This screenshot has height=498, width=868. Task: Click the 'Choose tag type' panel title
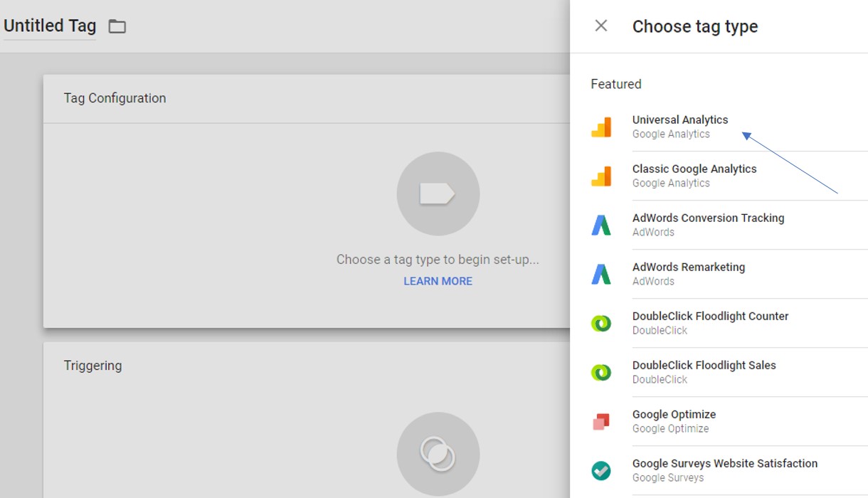tap(695, 27)
